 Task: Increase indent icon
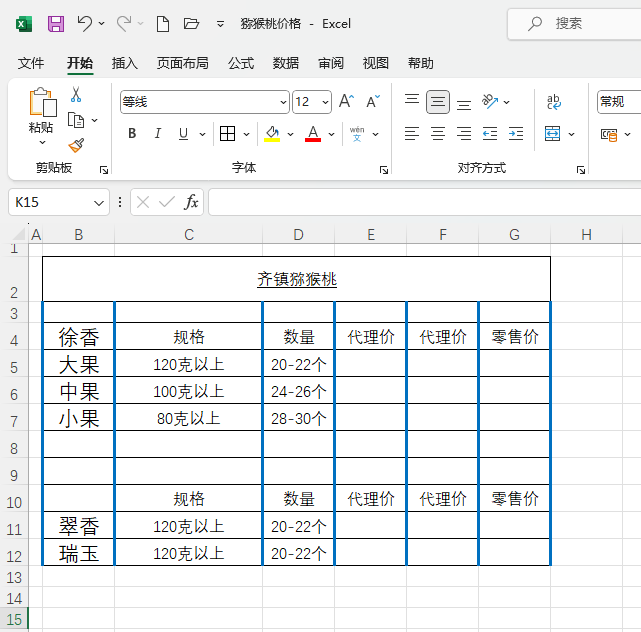click(516, 133)
